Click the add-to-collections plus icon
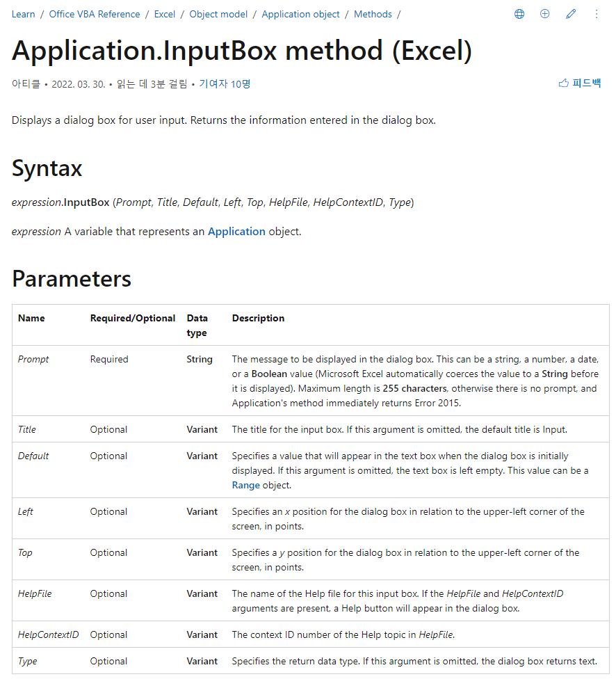Screen dimensions: 616x679 click(544, 14)
